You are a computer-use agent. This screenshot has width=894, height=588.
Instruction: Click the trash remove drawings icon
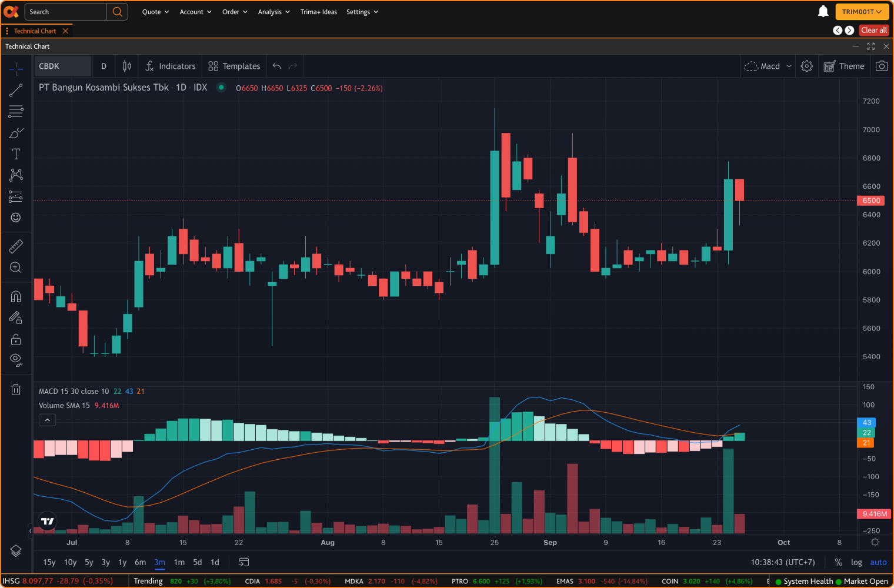click(x=16, y=389)
